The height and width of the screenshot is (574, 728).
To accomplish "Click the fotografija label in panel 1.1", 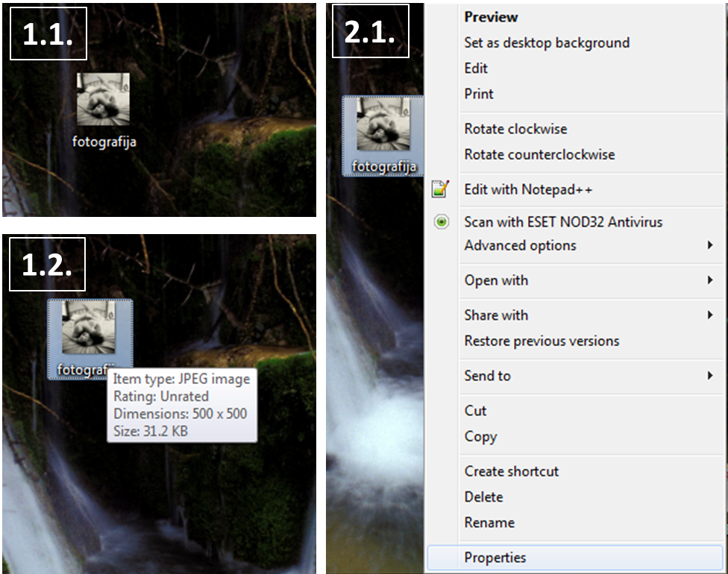I will click(x=104, y=142).
